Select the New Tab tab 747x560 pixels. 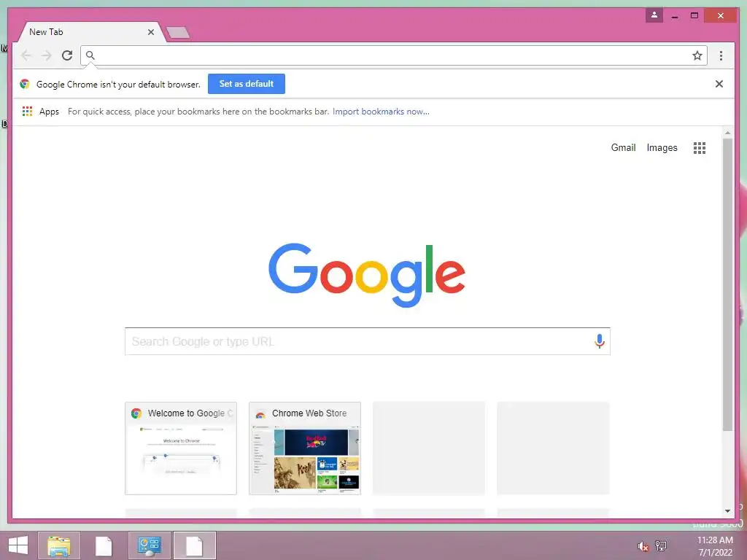90,32
